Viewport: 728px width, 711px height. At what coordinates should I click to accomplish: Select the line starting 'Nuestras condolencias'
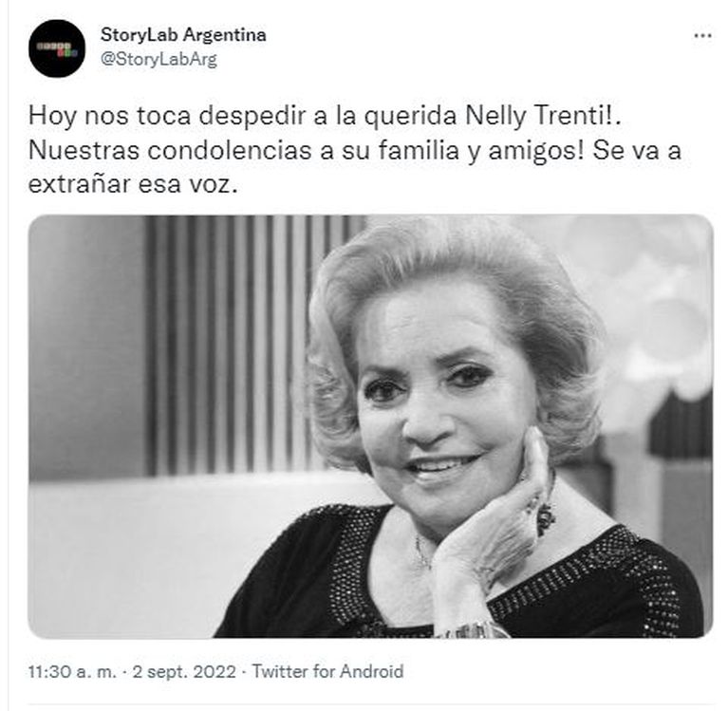355,150
